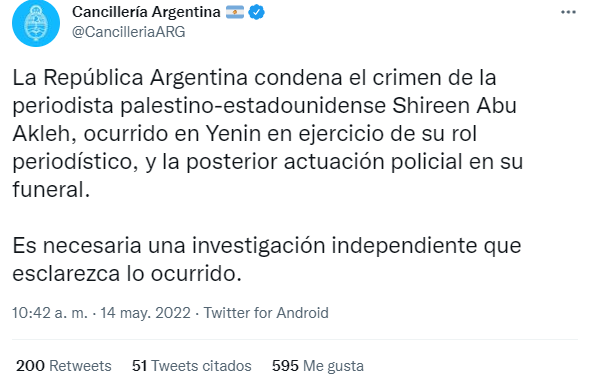
Task: Click the 'Me gusta' label
Action: click(333, 366)
